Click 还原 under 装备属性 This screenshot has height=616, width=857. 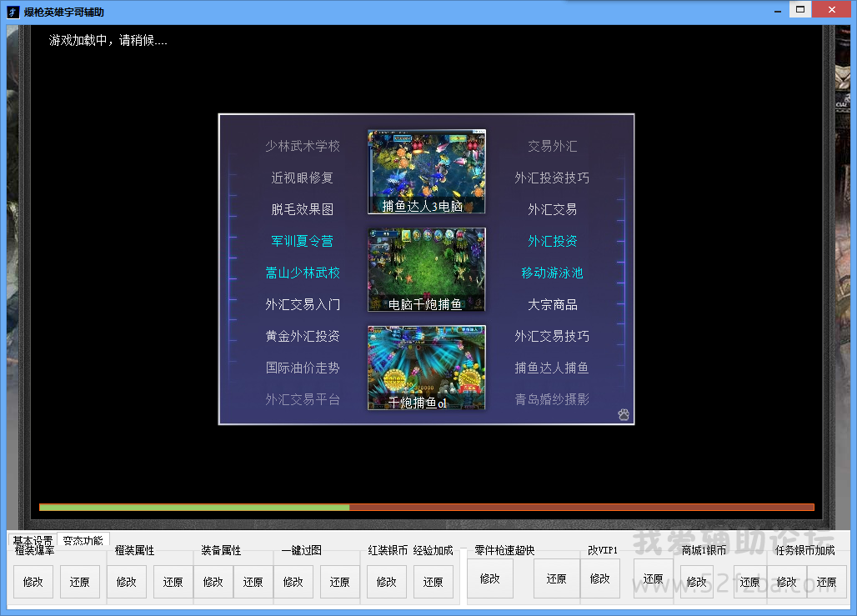[x=253, y=582]
